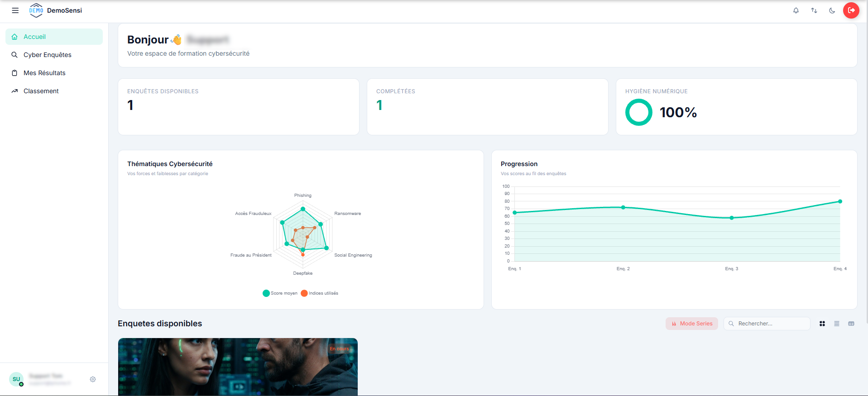
Task: Toggle Indices utilisés legend entry
Action: pos(320,293)
